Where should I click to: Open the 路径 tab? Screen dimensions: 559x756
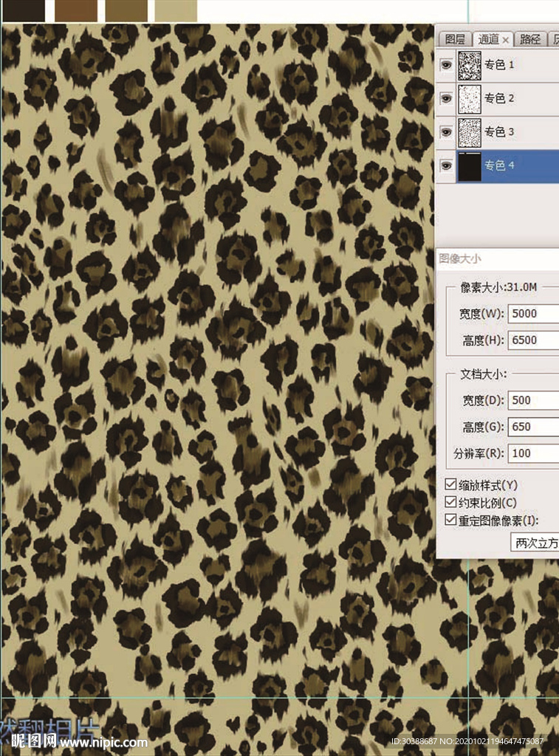tap(530, 40)
